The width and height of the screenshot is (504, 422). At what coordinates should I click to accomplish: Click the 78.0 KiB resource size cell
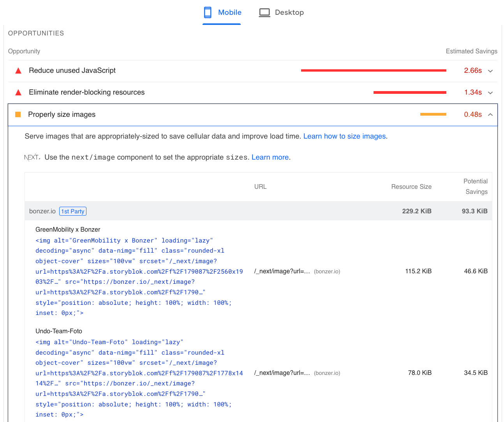420,373
